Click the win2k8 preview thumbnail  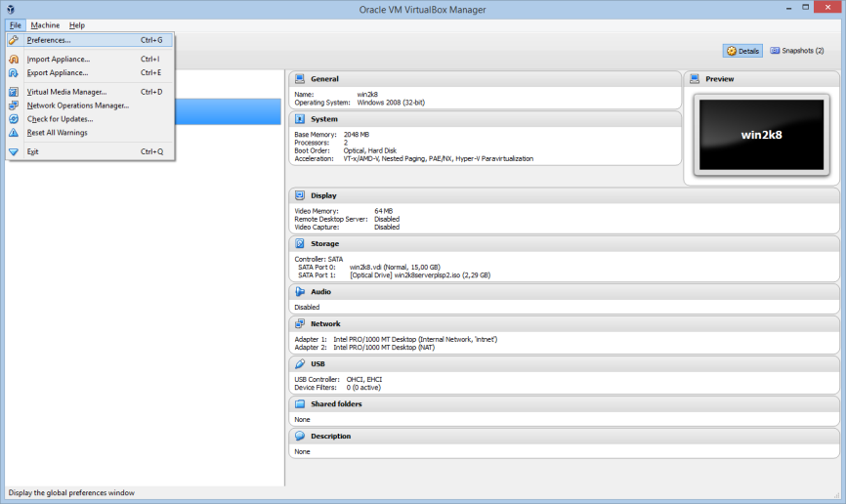[x=762, y=135]
